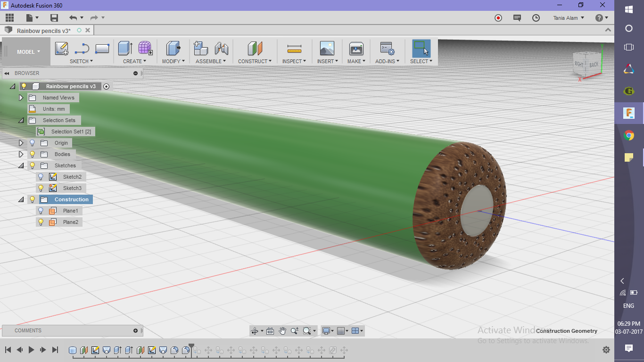The height and width of the screenshot is (362, 644).
Task: Pick the Rectangle sketch tool
Action: click(x=102, y=49)
